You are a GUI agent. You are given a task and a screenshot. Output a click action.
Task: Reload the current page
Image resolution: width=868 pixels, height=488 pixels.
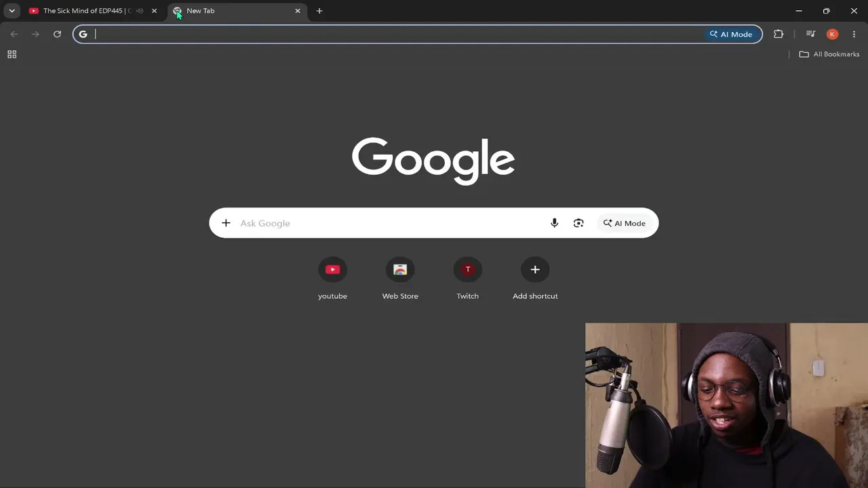(x=57, y=34)
